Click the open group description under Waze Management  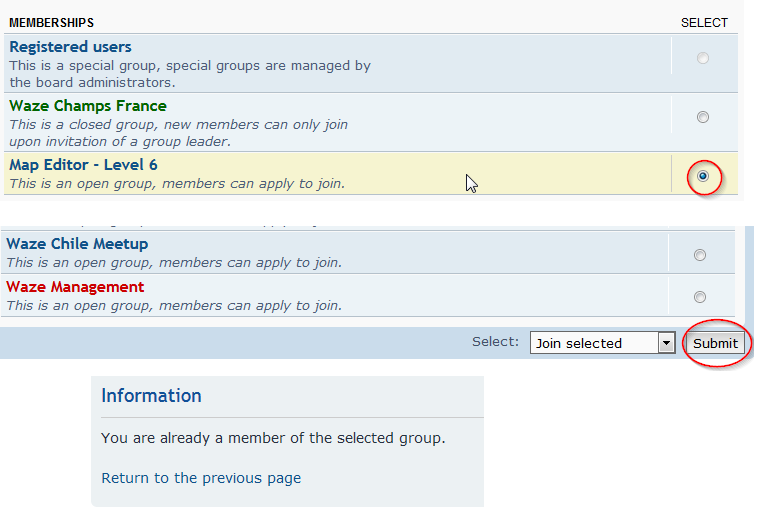click(174, 305)
